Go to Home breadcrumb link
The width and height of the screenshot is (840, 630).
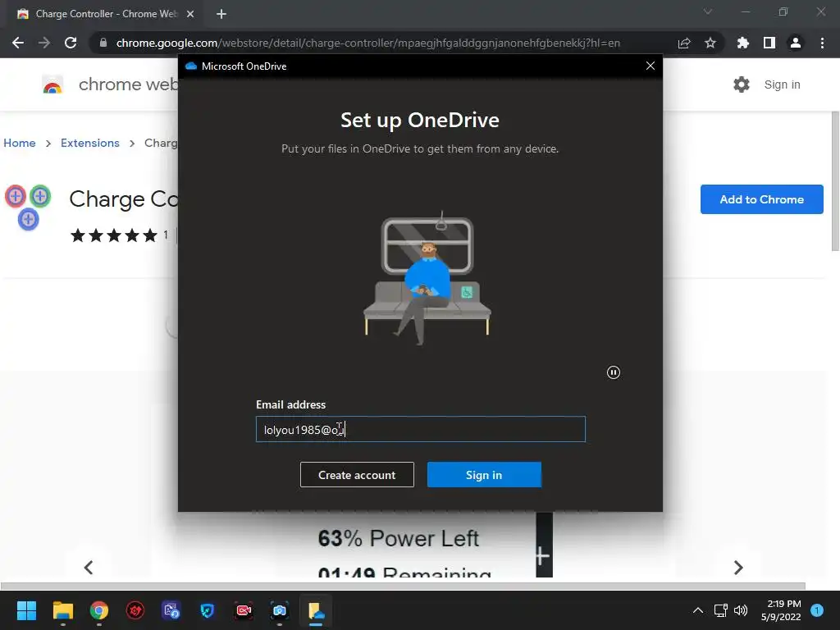20,143
